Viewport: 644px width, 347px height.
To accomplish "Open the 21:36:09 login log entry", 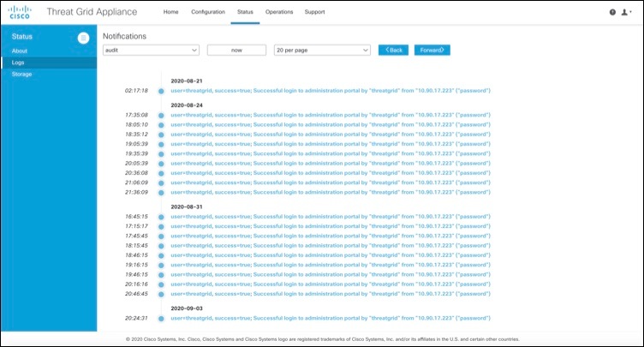I will pos(331,192).
